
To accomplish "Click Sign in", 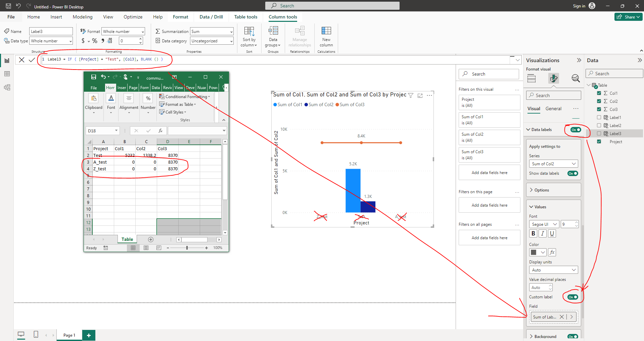I will (x=579, y=6).
